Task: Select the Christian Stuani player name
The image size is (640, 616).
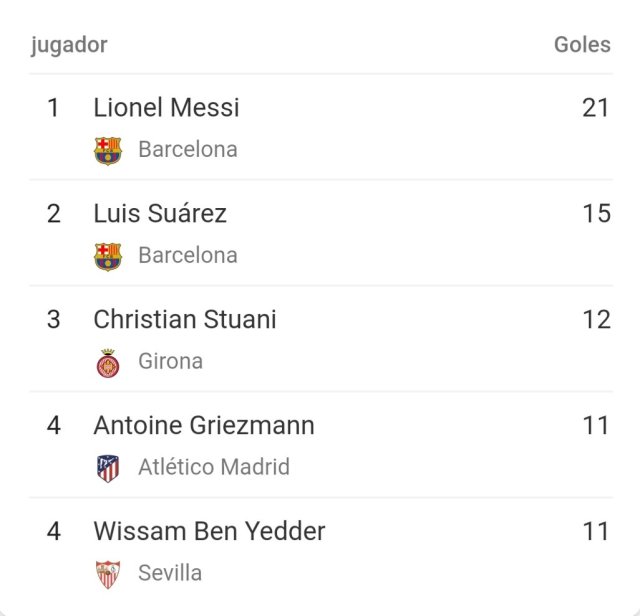Action: [x=185, y=319]
